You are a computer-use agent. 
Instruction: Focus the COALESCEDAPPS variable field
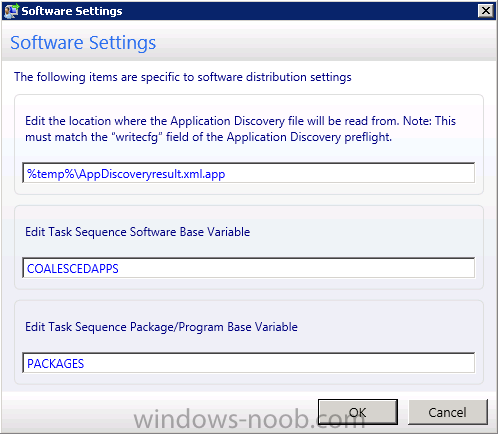[249, 268]
